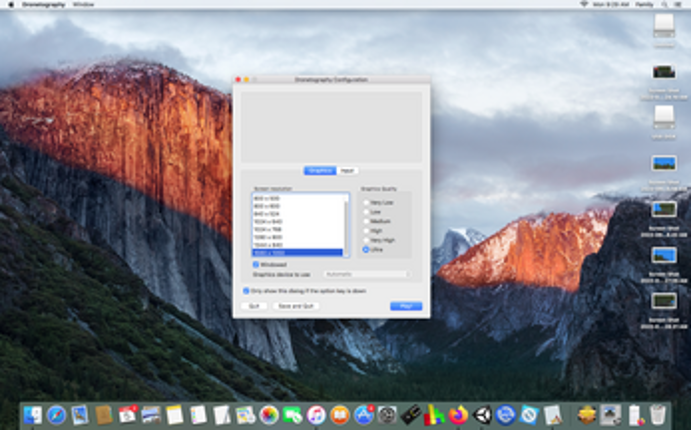Screen dimensions: 691x430
Task: Open Graphics device to use dropdown
Action: 367,274
